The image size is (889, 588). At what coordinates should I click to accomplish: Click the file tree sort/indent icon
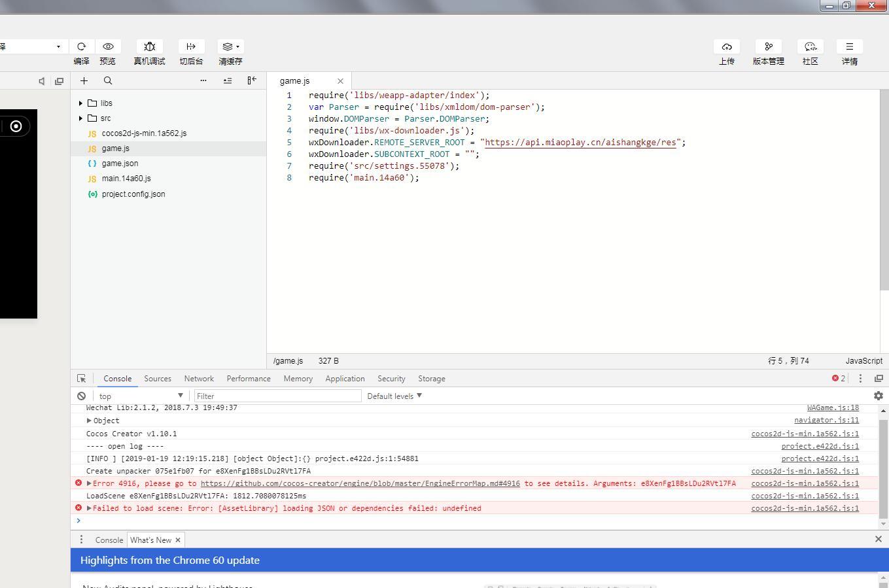click(228, 80)
